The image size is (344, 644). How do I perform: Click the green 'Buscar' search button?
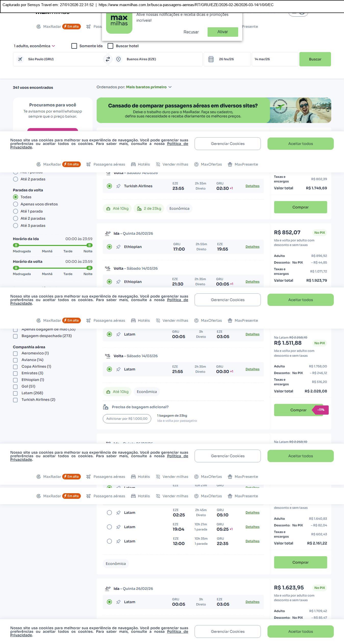[315, 59]
